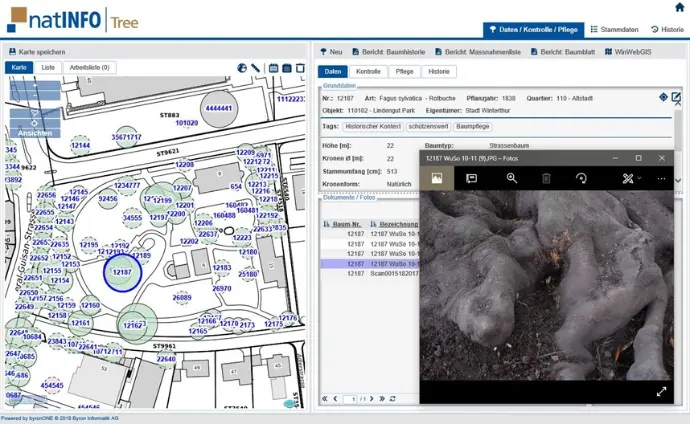Image resolution: width=690 pixels, height=424 pixels.
Task: Select the first 12187 WuSo document row
Action: [370, 234]
